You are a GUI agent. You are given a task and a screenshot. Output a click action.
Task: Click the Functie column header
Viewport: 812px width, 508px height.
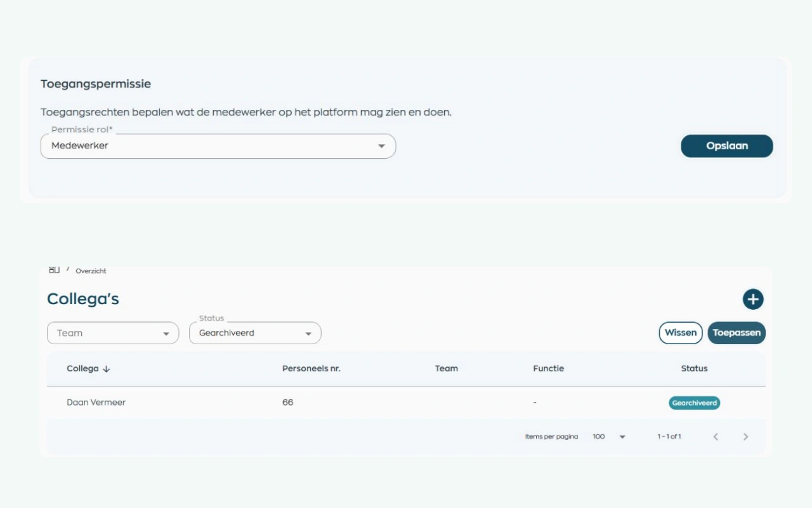[x=549, y=368]
